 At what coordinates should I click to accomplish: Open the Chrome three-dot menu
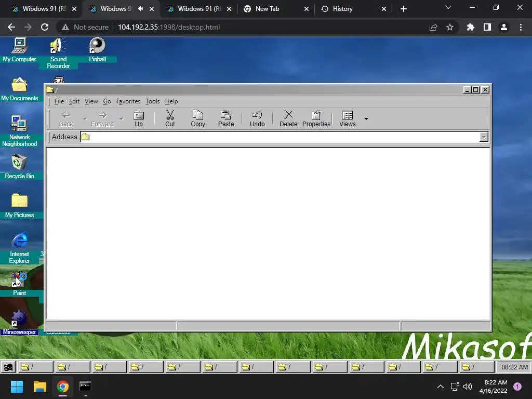pyautogui.click(x=521, y=27)
